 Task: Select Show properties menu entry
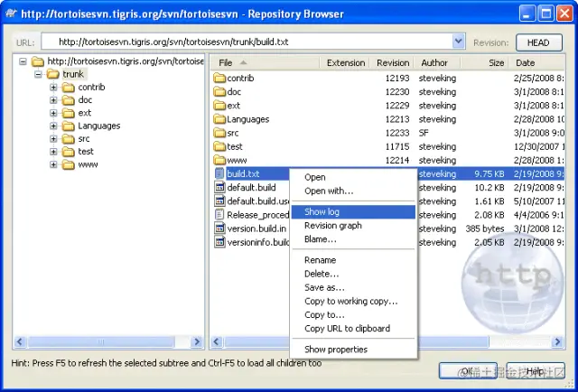click(x=353, y=350)
